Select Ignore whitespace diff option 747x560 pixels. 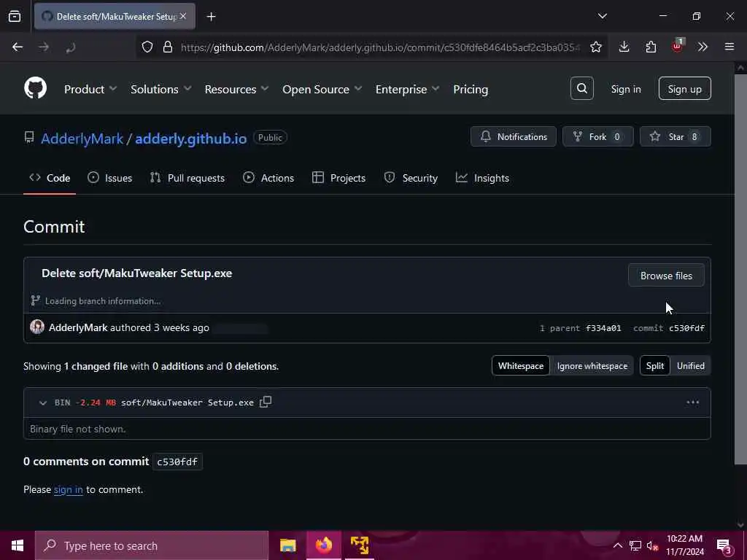click(592, 366)
